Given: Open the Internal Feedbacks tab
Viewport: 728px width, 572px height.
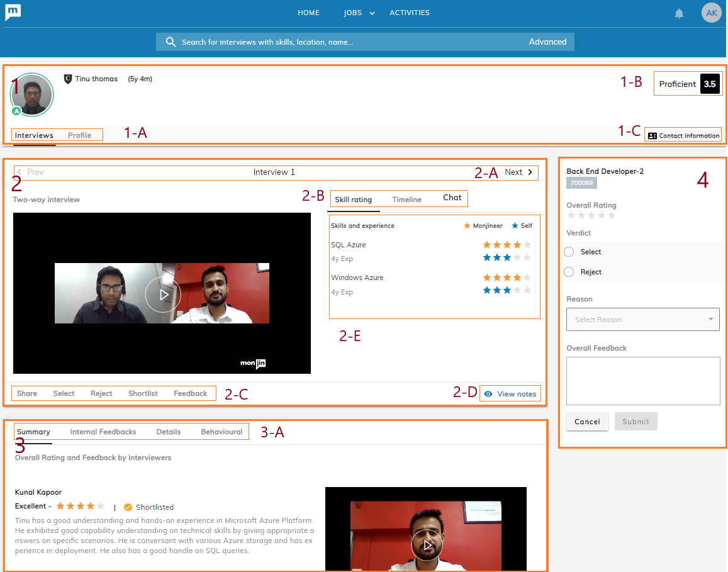Looking at the screenshot, I should [x=103, y=432].
